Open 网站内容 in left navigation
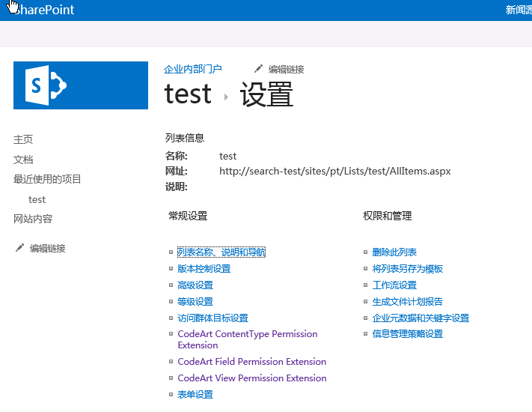Screen dimensions: 532x412 click(x=33, y=219)
